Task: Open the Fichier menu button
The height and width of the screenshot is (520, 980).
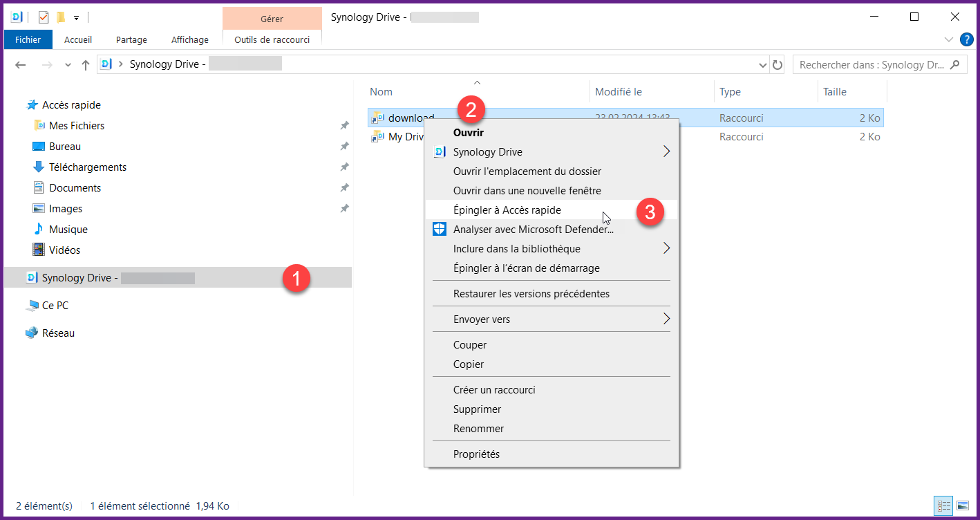Action: point(28,39)
